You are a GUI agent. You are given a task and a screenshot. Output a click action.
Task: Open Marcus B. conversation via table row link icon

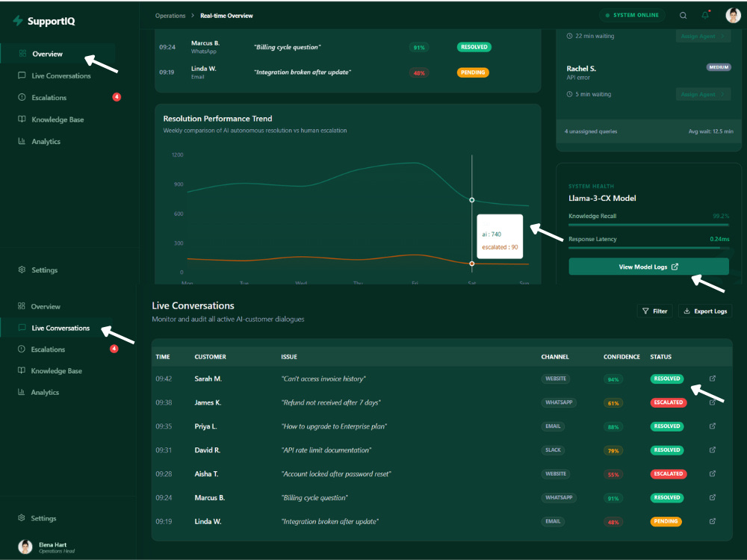712,497
